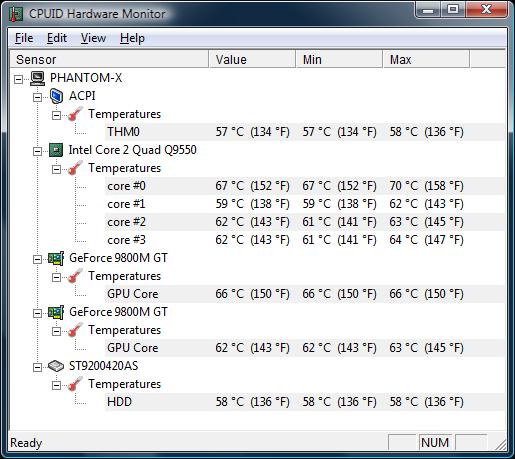Select the ACPI monitor icon
This screenshot has height=459, width=515.
coord(56,96)
